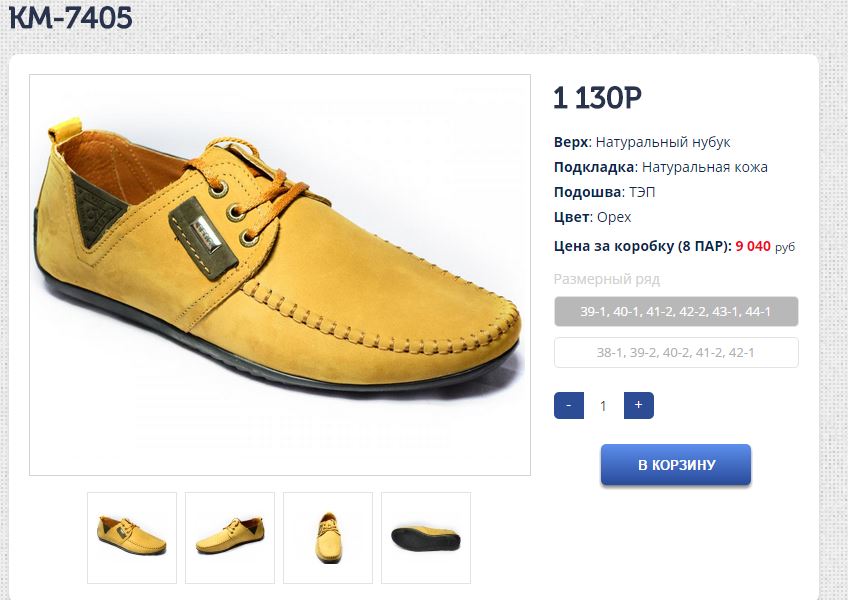Click the Подошва: ТЭП line

tap(605, 192)
